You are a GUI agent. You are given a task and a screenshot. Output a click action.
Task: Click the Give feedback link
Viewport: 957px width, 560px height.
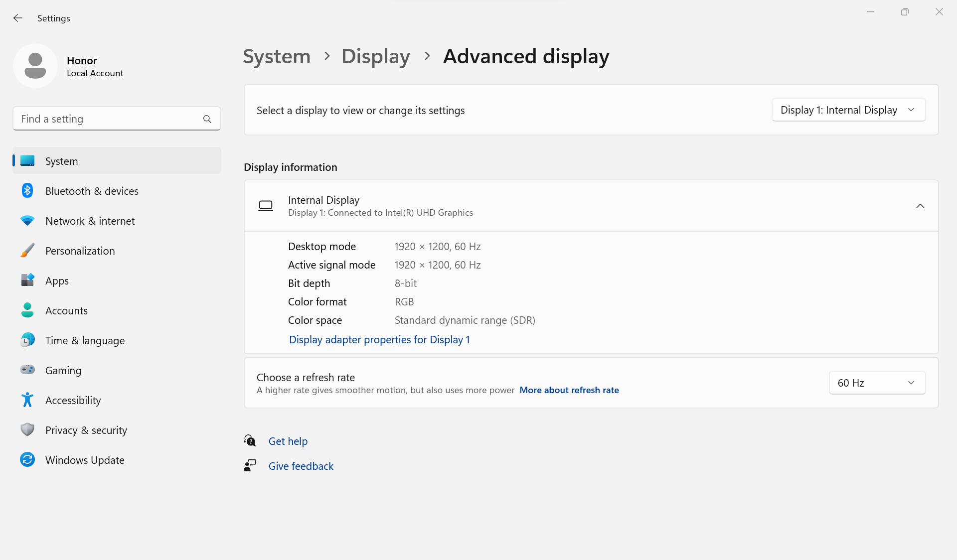[x=301, y=466]
